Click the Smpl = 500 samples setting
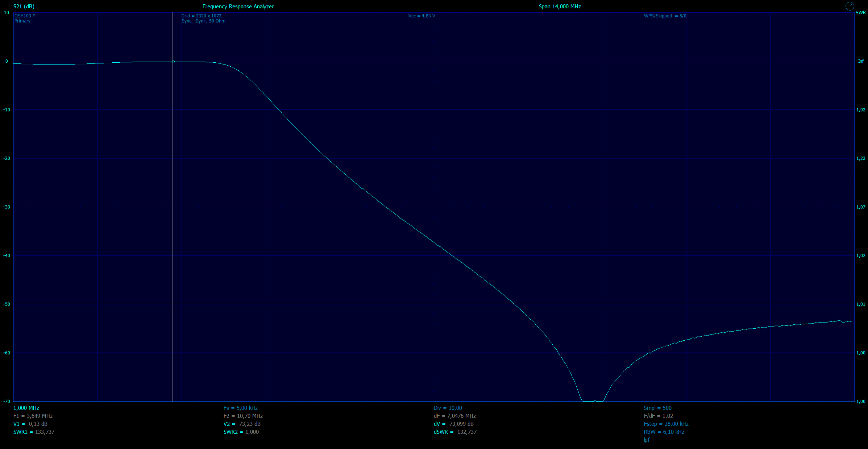The height and width of the screenshot is (449, 868). [657, 408]
